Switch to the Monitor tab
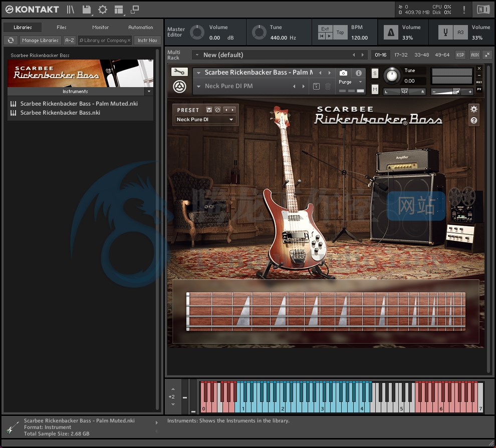Screen dimensions: 496x448 100,27
